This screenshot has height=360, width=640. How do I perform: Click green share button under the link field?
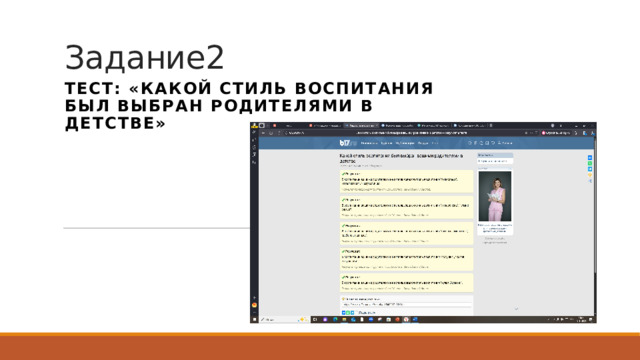[348, 313]
